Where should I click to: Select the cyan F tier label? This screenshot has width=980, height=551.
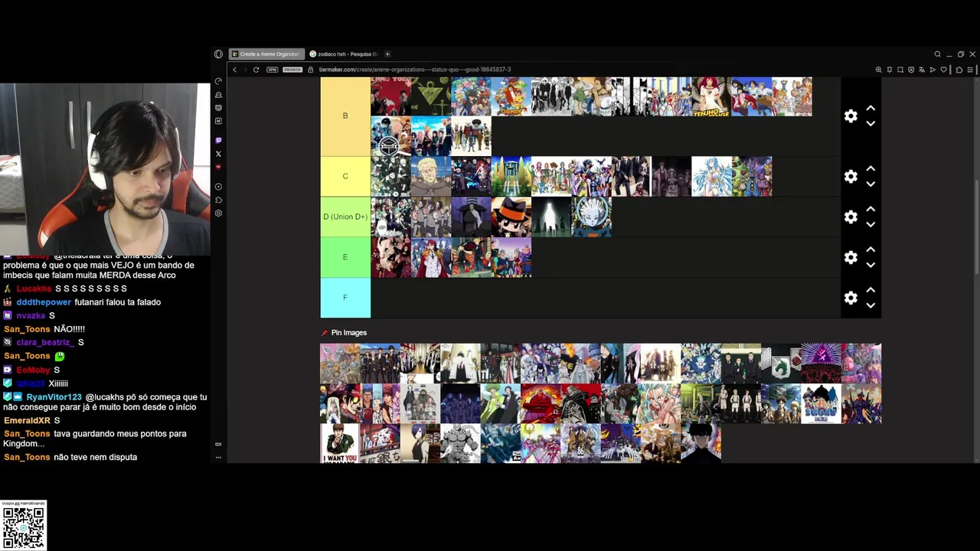345,298
